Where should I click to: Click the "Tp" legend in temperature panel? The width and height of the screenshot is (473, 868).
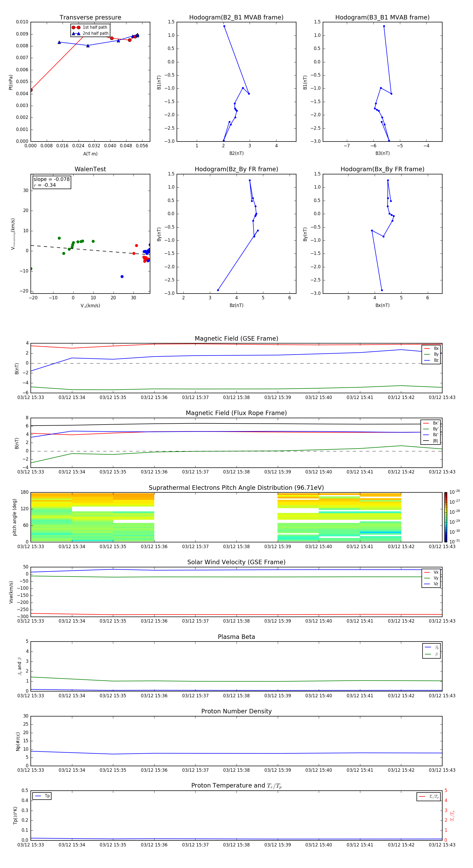coord(42,796)
